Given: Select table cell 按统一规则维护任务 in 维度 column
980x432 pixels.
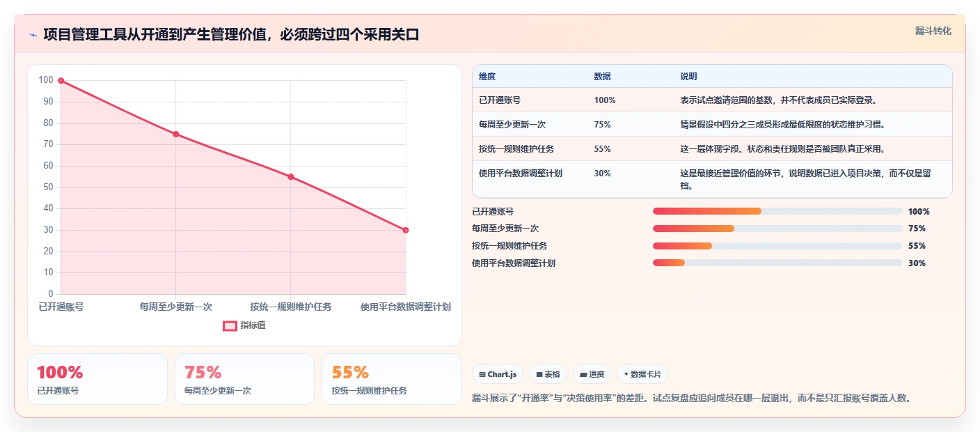Looking at the screenshot, I should 516,149.
